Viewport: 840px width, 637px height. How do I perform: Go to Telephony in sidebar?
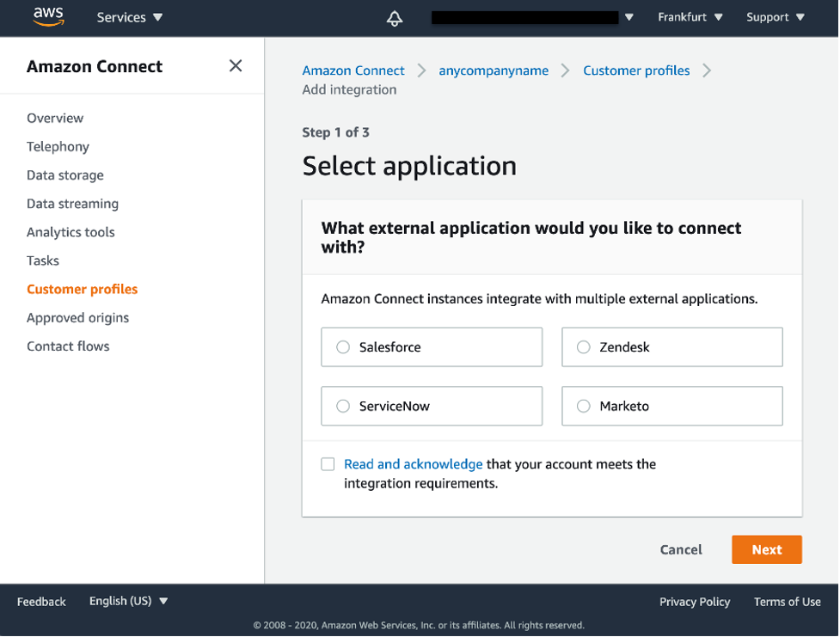coord(58,146)
